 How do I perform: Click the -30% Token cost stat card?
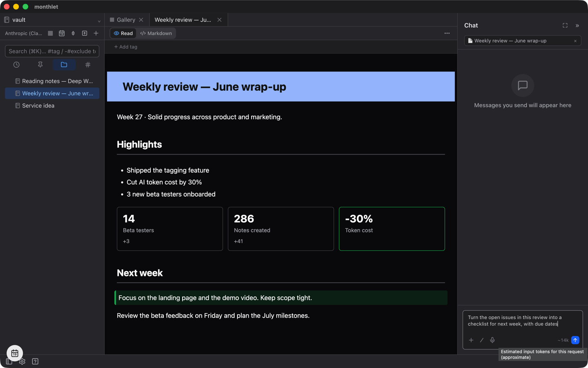(392, 229)
